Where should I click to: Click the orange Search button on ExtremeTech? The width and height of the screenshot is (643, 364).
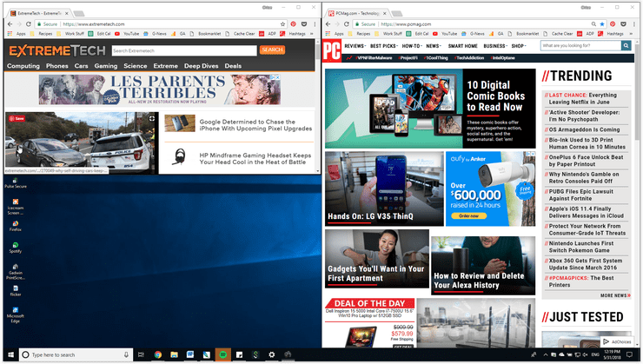pyautogui.click(x=272, y=50)
